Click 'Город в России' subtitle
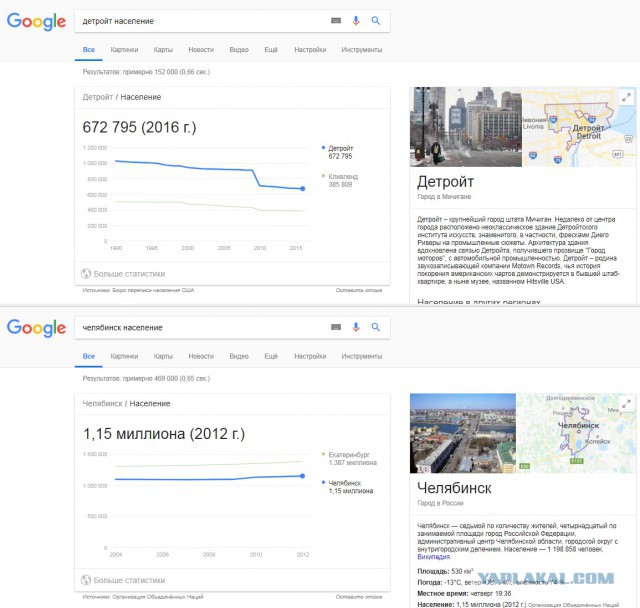Viewport: 640px width, 608px height. coord(440,503)
